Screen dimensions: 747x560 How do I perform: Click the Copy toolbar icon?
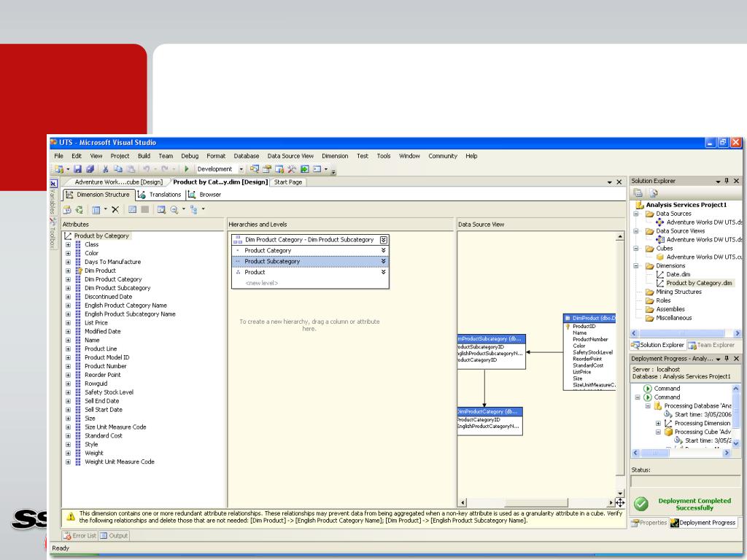click(x=118, y=169)
